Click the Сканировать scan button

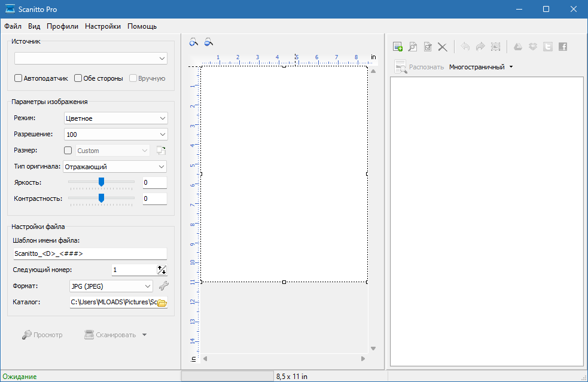(110, 335)
